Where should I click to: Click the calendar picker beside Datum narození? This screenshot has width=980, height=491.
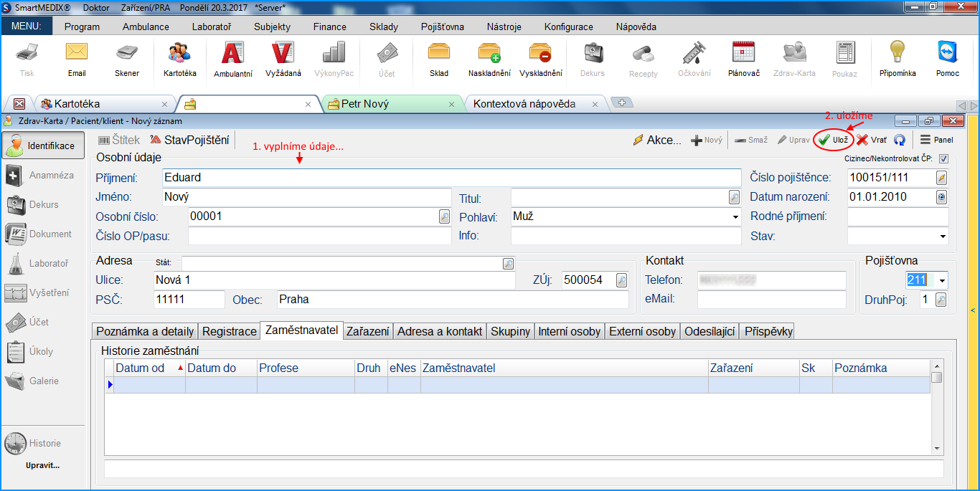coord(942,197)
